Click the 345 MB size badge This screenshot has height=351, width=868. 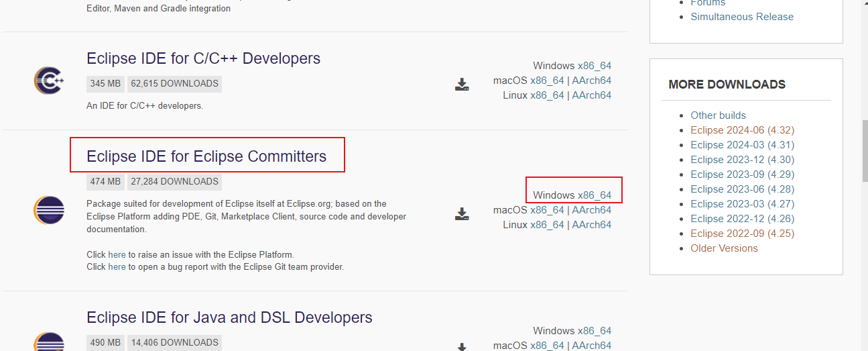tap(105, 84)
